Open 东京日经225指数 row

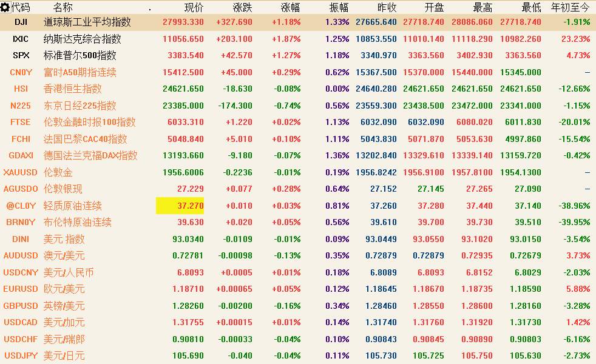80,106
